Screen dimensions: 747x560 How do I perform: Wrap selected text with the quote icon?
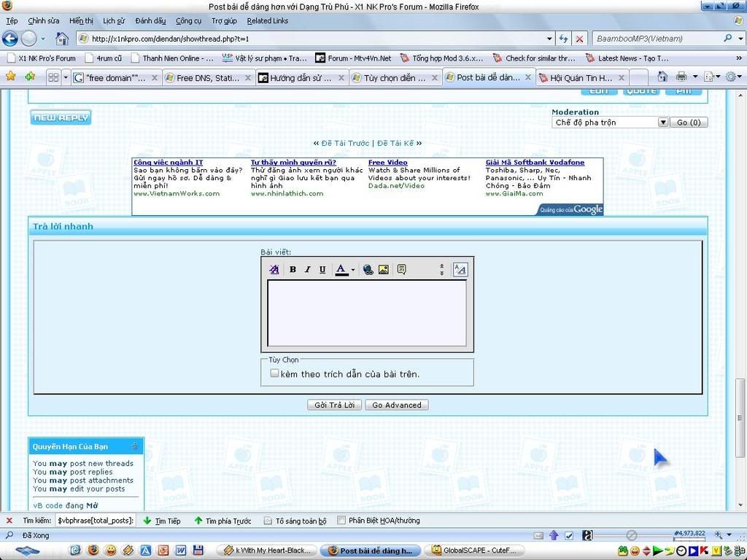[402, 270]
